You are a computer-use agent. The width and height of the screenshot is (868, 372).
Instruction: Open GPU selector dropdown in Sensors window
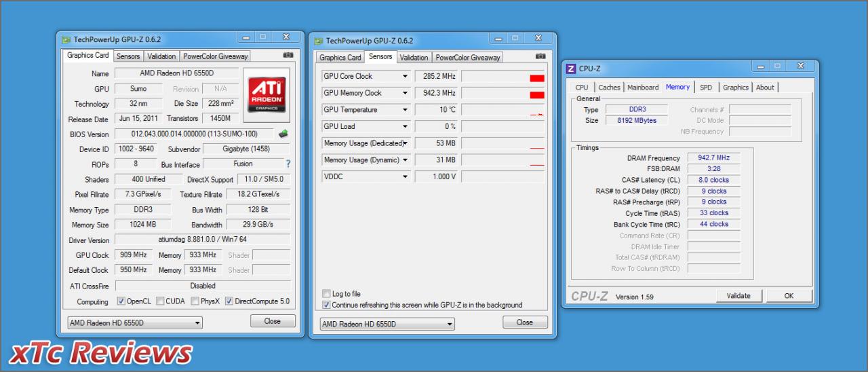point(387,324)
